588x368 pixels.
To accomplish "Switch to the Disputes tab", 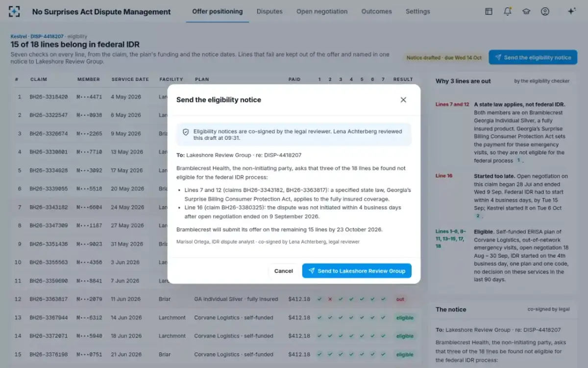I will pos(269,12).
